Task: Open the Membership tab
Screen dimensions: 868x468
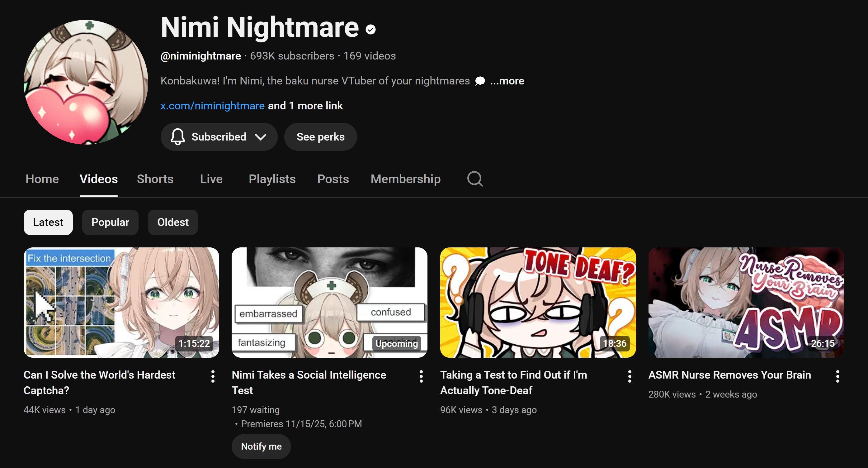Action: coord(405,179)
